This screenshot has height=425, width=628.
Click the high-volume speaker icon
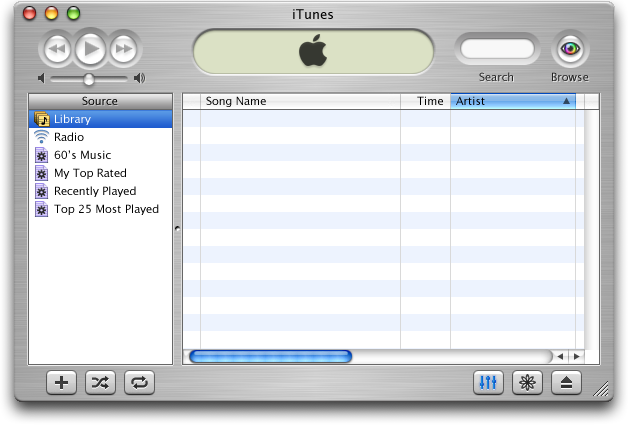coord(139,78)
